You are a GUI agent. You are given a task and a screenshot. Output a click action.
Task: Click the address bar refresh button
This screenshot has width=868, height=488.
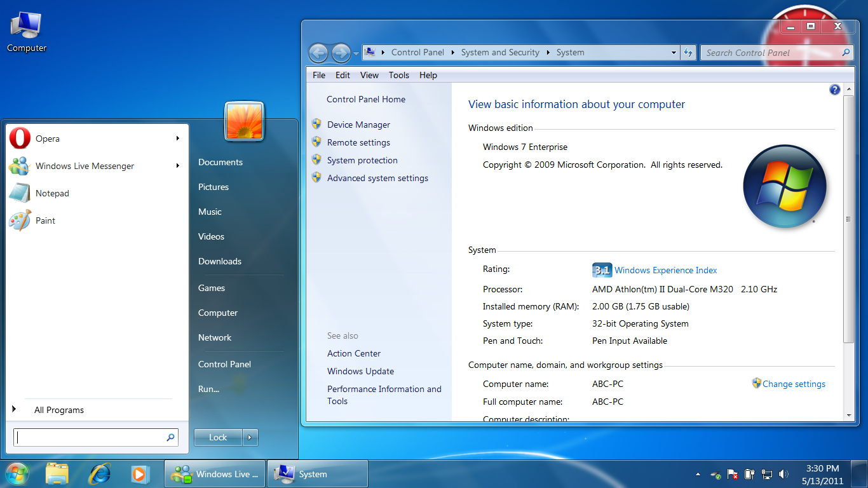coord(688,53)
